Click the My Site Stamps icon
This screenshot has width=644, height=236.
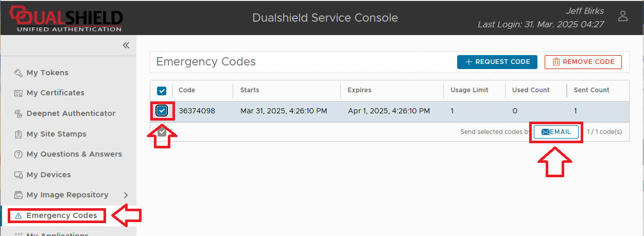(19, 134)
